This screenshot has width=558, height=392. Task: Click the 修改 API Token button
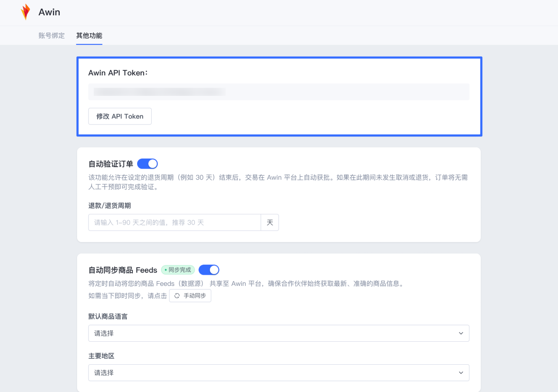120,116
